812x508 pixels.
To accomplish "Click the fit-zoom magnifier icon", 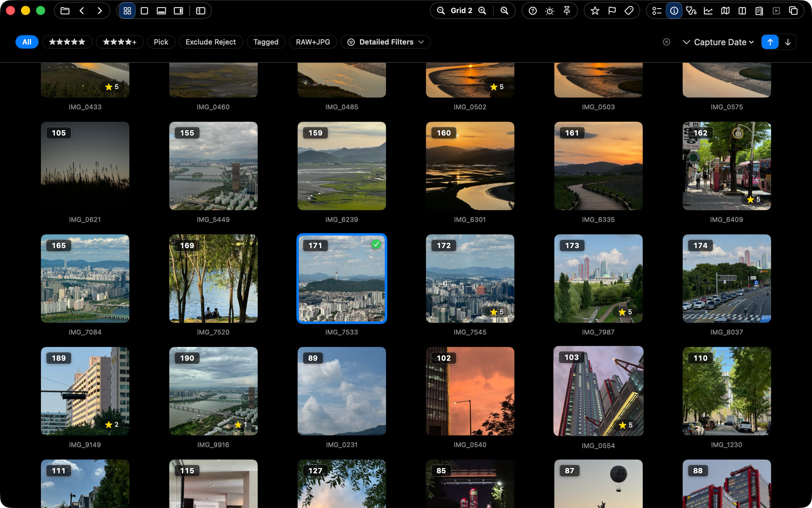I will 505,11.
